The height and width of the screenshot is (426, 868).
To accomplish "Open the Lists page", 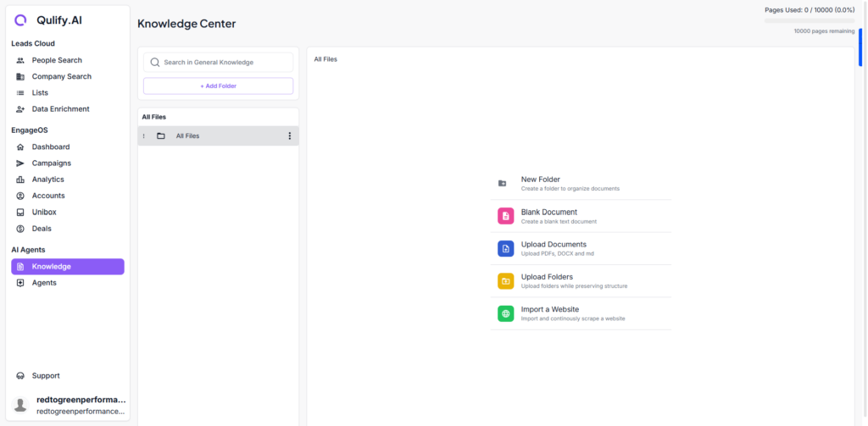I will [x=68, y=93].
